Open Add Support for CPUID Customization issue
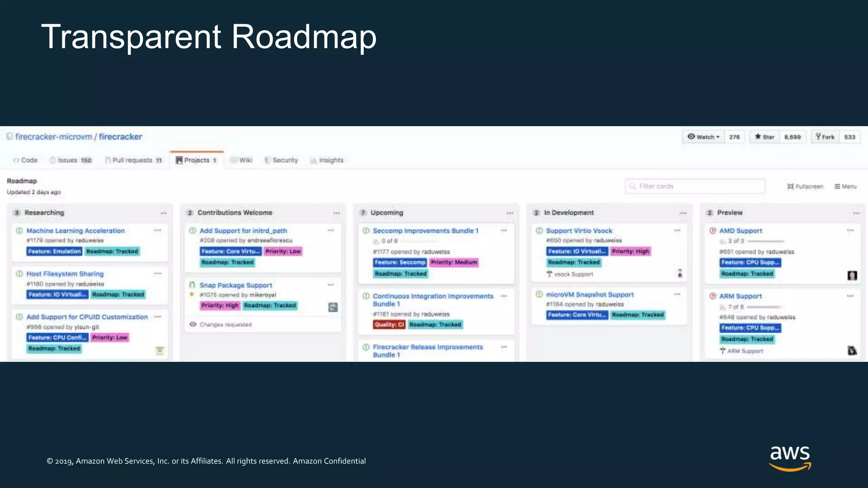This screenshot has width=868, height=488. pos(87,317)
